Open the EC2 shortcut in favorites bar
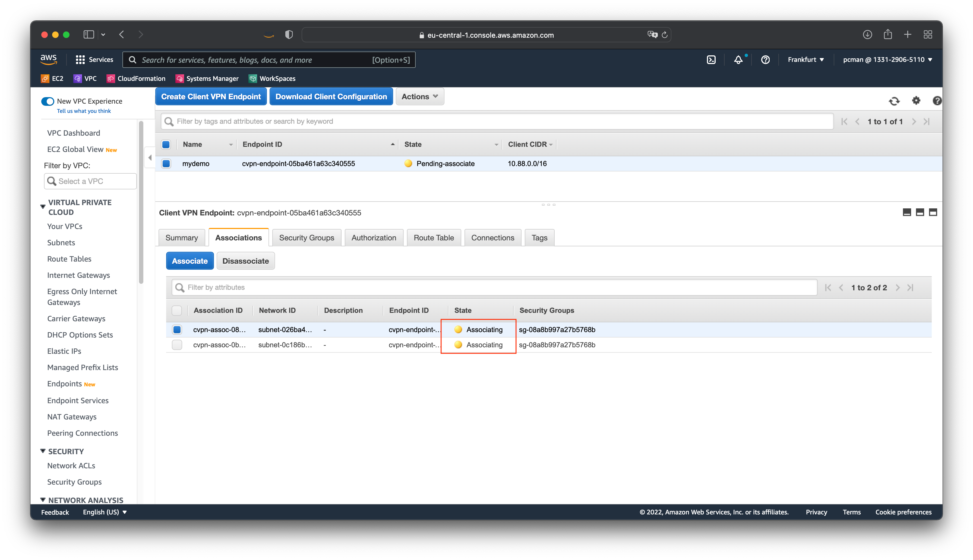This screenshot has height=560, width=973. [52, 78]
